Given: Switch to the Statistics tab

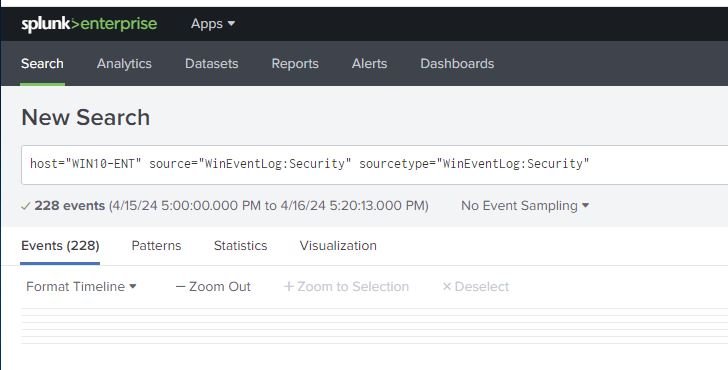Looking at the screenshot, I should (240, 246).
